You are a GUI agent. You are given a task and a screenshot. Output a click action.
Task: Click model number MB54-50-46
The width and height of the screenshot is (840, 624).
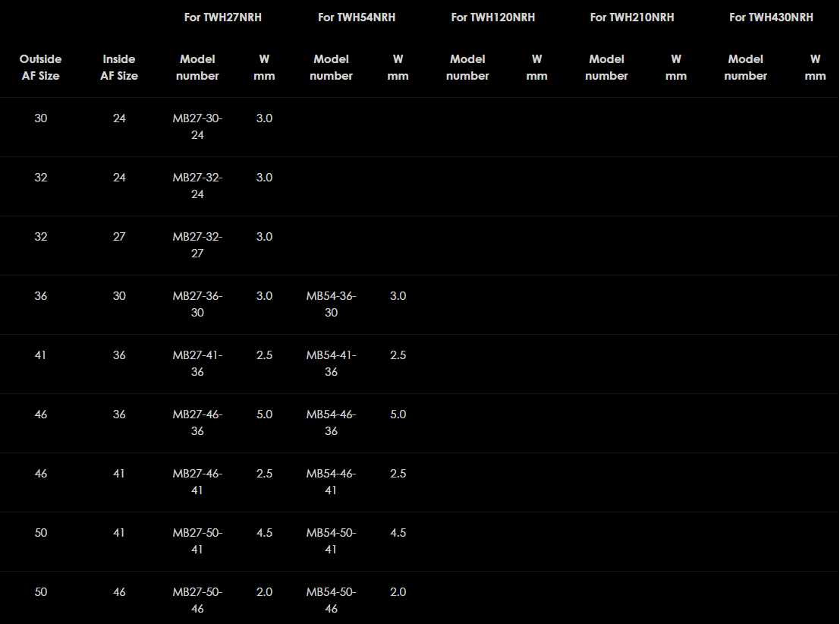pyautogui.click(x=331, y=600)
